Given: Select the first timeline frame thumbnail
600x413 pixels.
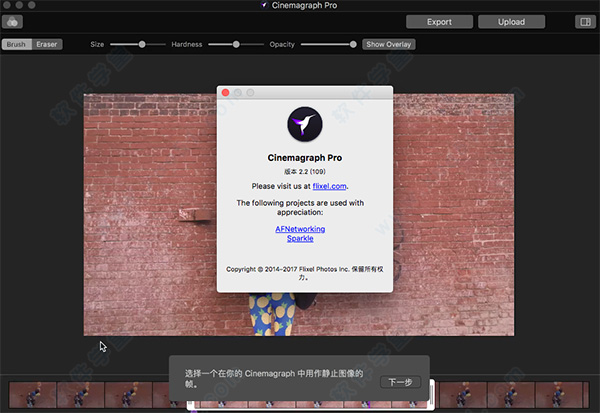Looking at the screenshot, I should click(x=33, y=395).
